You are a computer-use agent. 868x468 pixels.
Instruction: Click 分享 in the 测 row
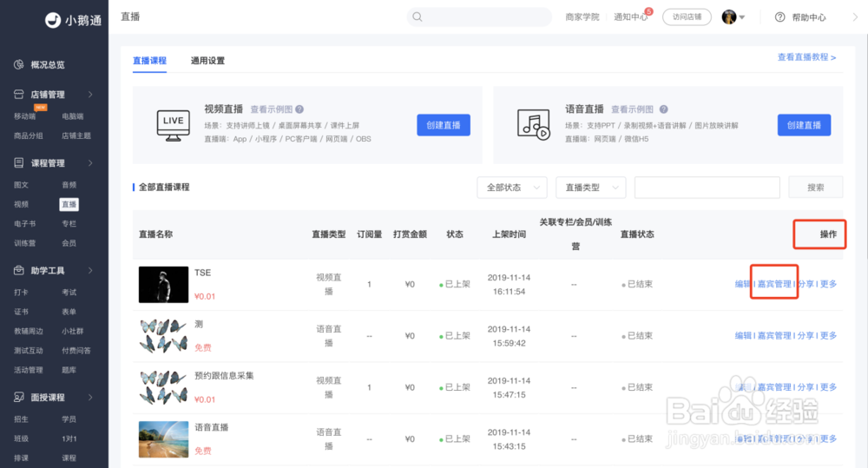pyautogui.click(x=806, y=336)
